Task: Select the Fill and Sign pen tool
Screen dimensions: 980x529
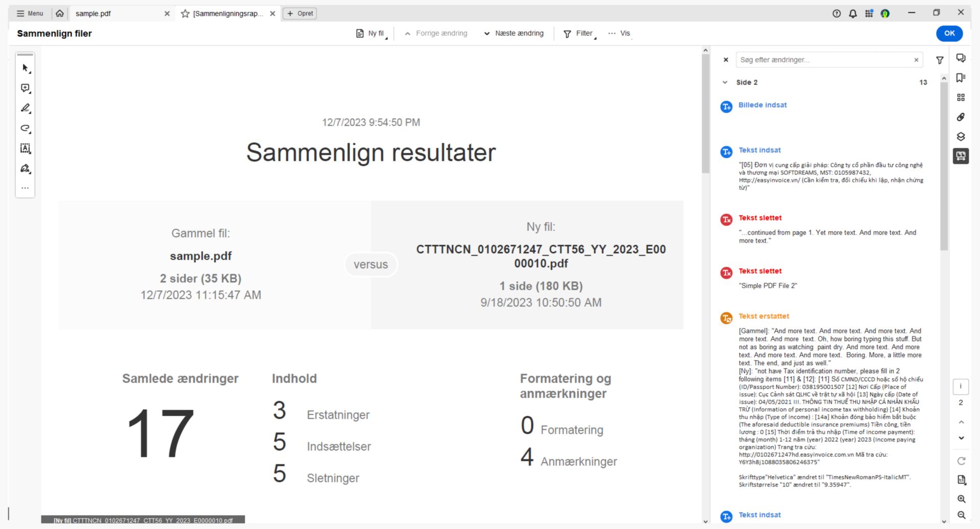Action: point(25,168)
